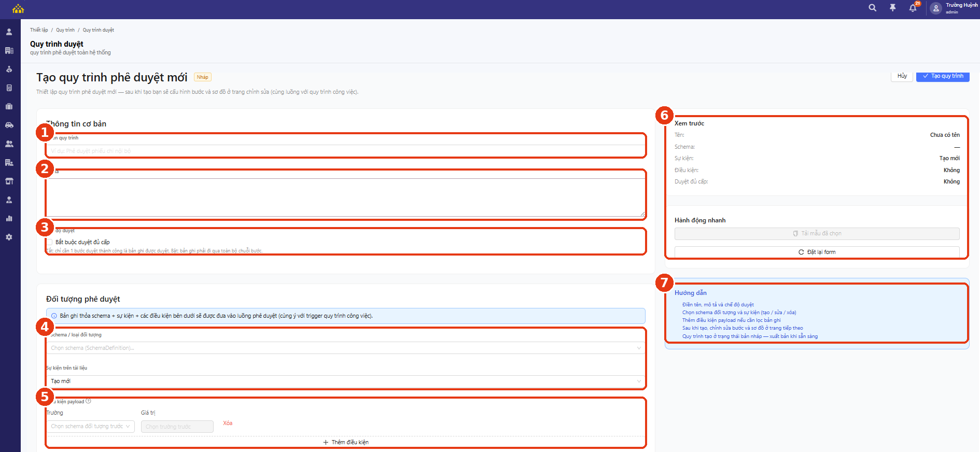This screenshot has height=452, width=980.
Task: Click the description textarea
Action: (x=346, y=197)
